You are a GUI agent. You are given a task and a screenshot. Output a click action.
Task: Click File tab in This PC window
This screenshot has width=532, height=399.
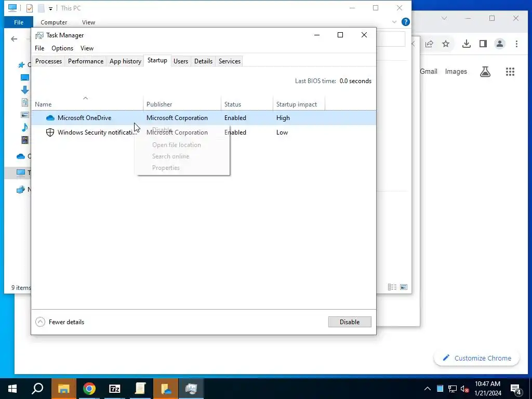pyautogui.click(x=19, y=22)
